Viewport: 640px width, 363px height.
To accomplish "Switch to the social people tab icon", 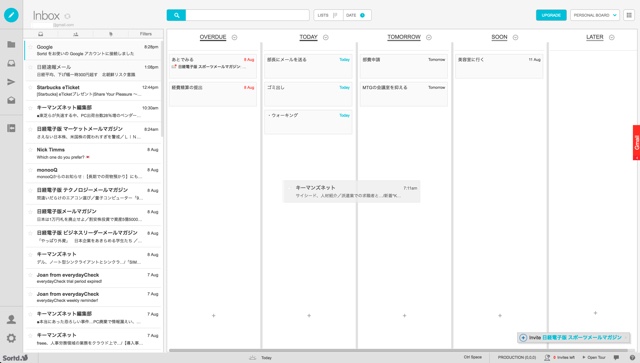I will click(x=76, y=34).
